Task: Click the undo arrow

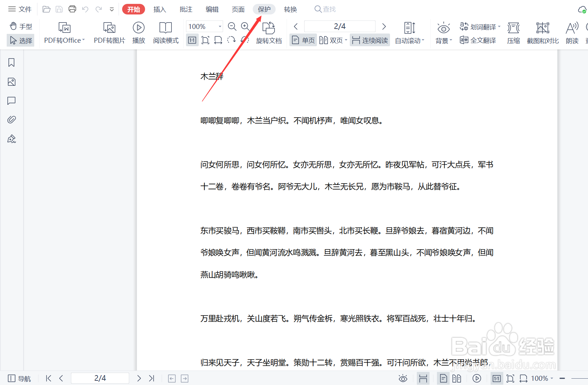Action: 85,9
